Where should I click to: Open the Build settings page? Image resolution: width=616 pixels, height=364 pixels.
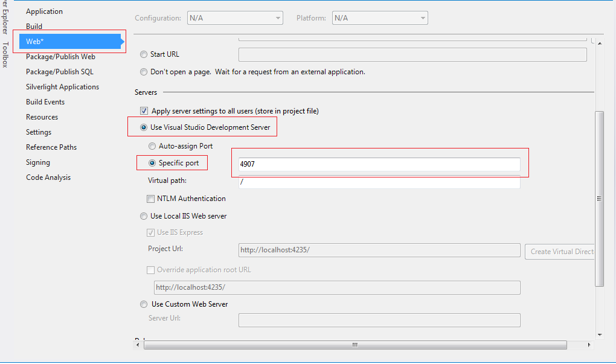pos(34,26)
